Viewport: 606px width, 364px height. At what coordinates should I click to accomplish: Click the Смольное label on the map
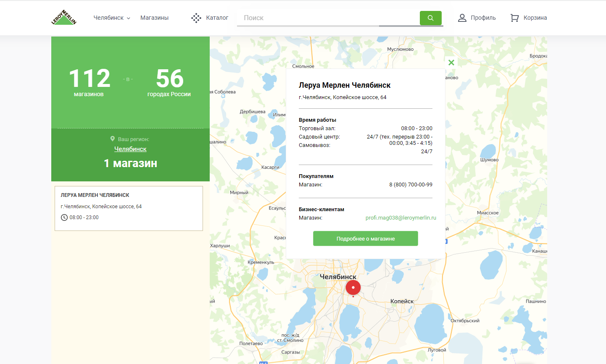303,66
